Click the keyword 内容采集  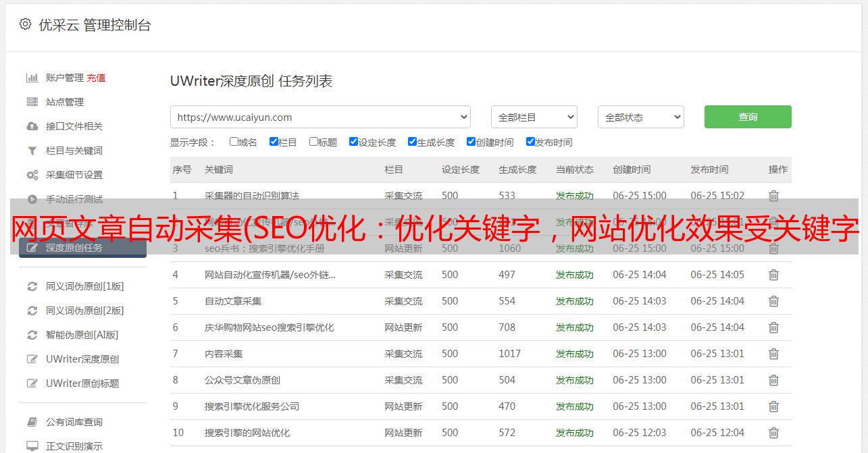point(224,354)
